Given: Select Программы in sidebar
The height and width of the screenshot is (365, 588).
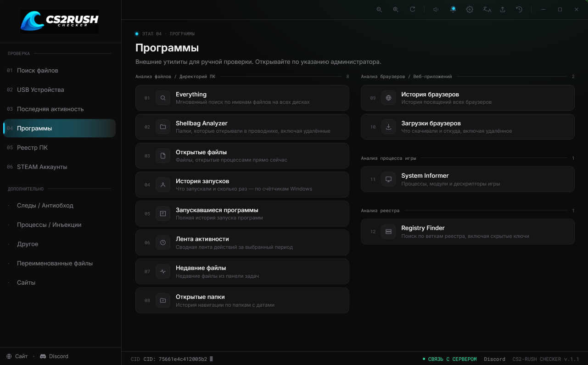Looking at the screenshot, I should (59, 129).
